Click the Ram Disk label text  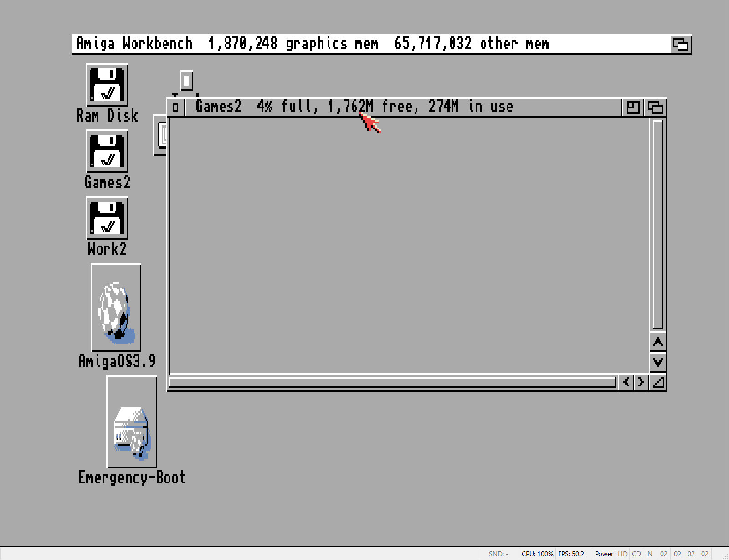(x=107, y=116)
